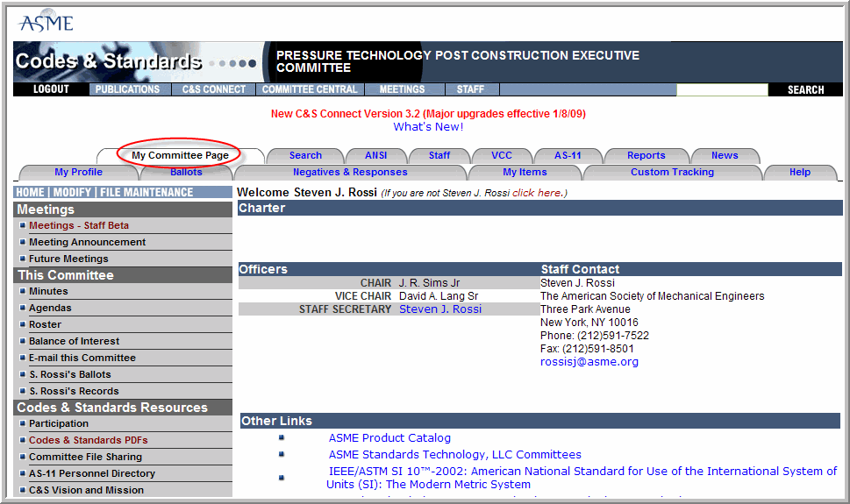Open Future Meetings in the sidebar
The width and height of the screenshot is (850, 504).
click(68, 259)
